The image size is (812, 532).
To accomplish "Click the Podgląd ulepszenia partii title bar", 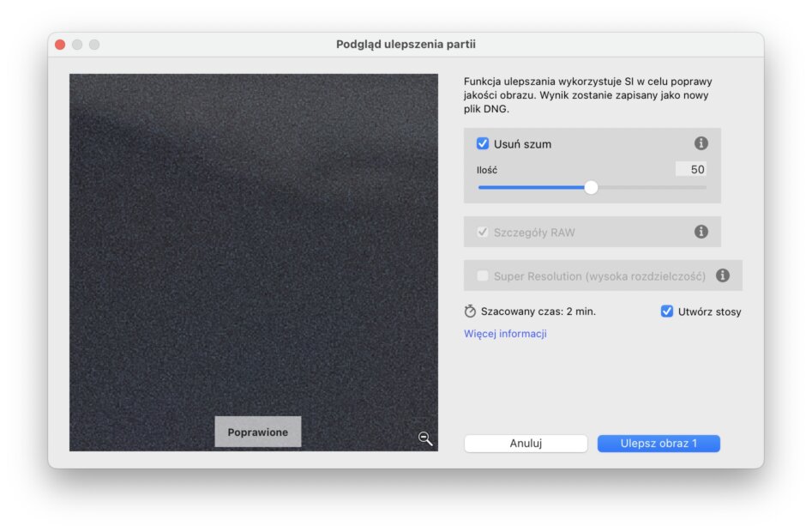I will [x=406, y=45].
